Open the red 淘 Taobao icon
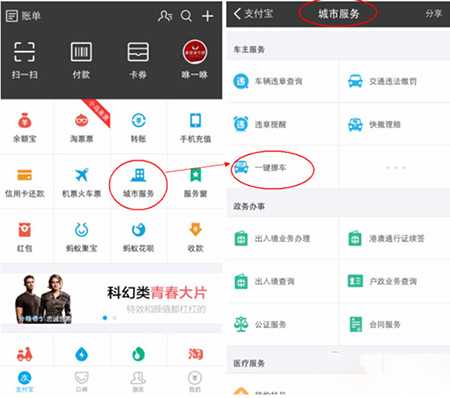This screenshot has height=398, width=450. [x=195, y=354]
